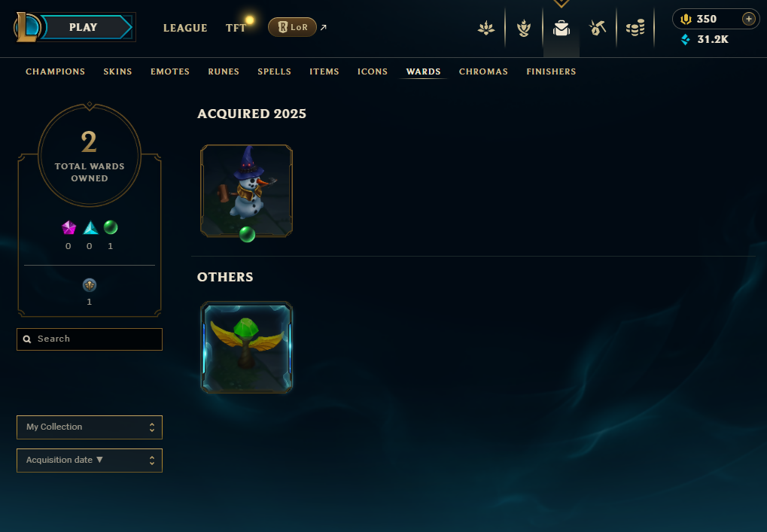Click the pink mythic gem icon
The image size is (767, 532).
(69, 227)
